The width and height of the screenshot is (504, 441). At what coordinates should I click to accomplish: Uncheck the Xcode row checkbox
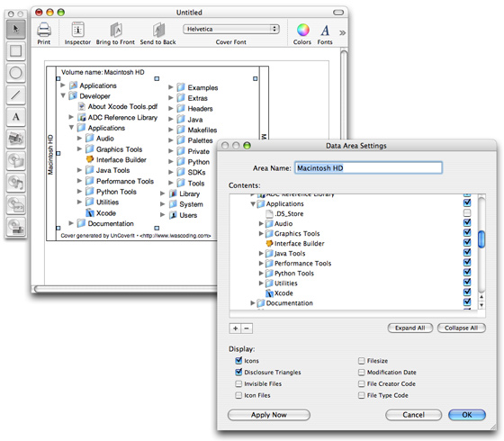[467, 292]
